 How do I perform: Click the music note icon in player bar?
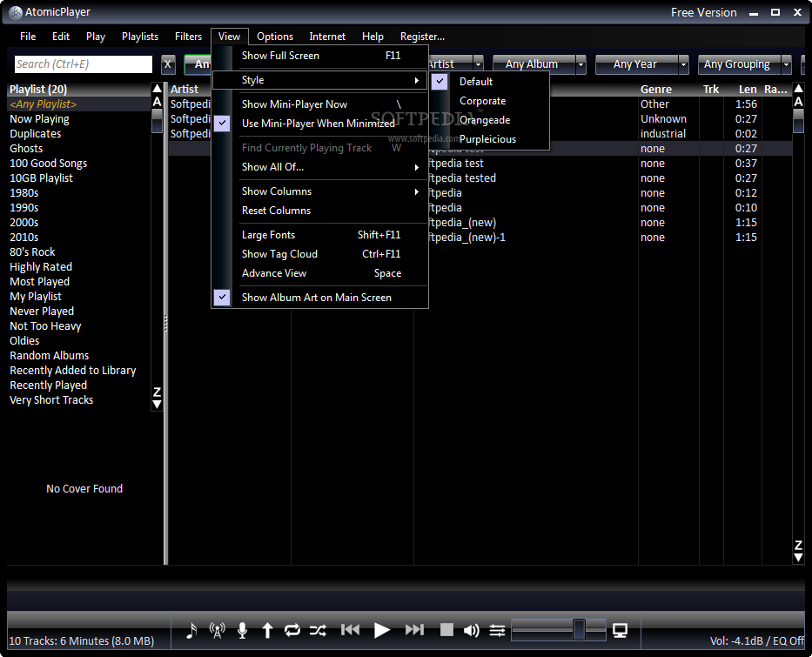point(191,630)
